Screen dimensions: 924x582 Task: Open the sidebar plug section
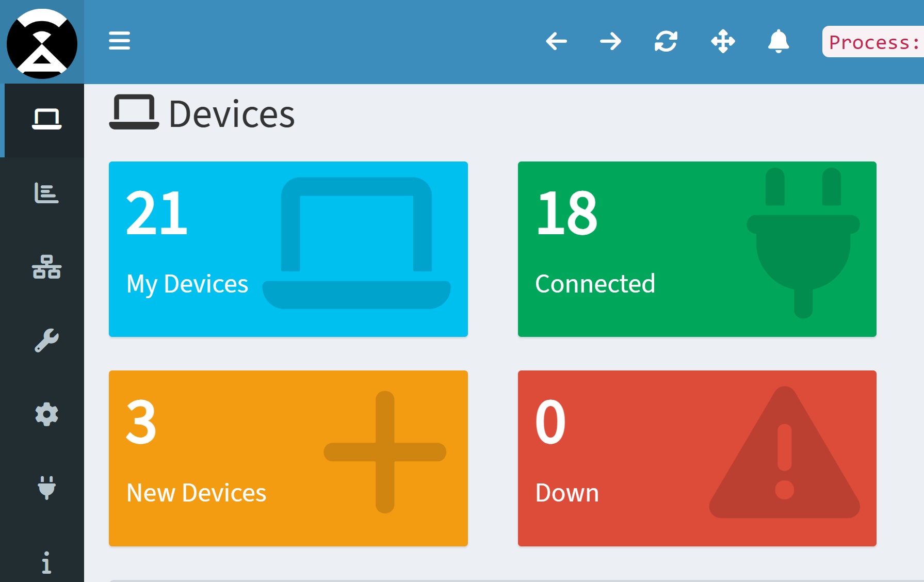click(x=46, y=488)
